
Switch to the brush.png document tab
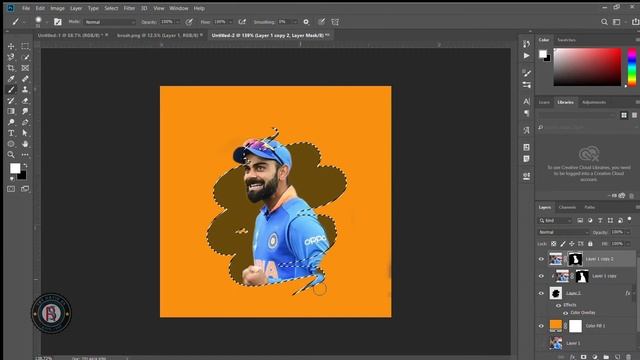pyautogui.click(x=159, y=36)
